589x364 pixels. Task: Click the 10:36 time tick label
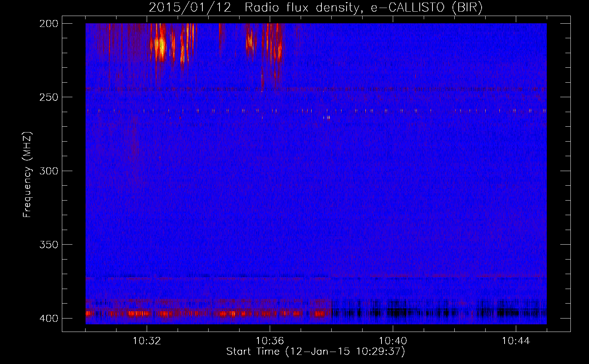[270, 341]
